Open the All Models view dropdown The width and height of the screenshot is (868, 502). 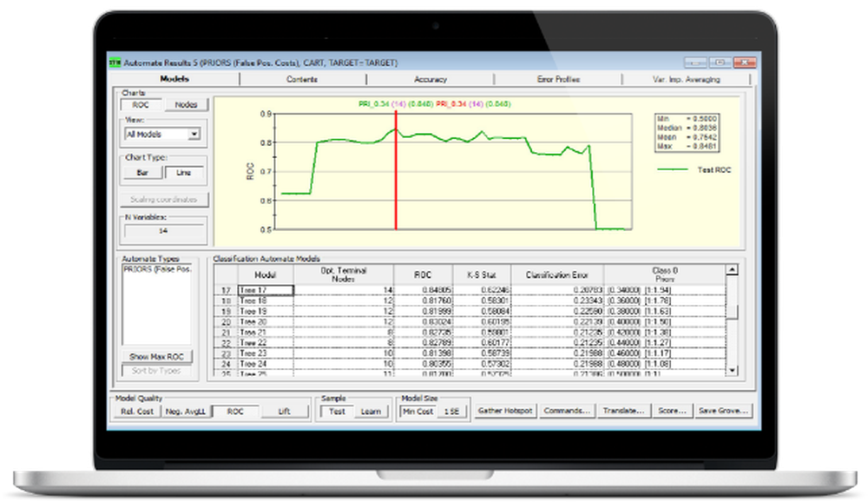[x=193, y=134]
